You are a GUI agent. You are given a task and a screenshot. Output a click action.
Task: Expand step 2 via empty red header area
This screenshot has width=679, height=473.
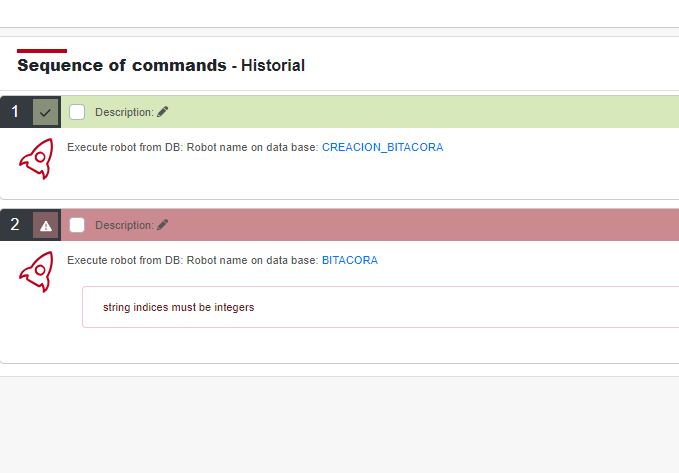tap(420, 225)
